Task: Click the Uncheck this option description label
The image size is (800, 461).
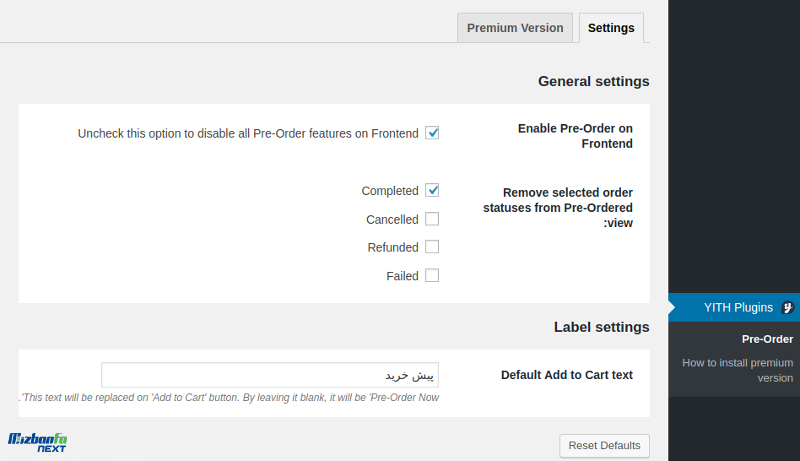Action: tap(248, 134)
